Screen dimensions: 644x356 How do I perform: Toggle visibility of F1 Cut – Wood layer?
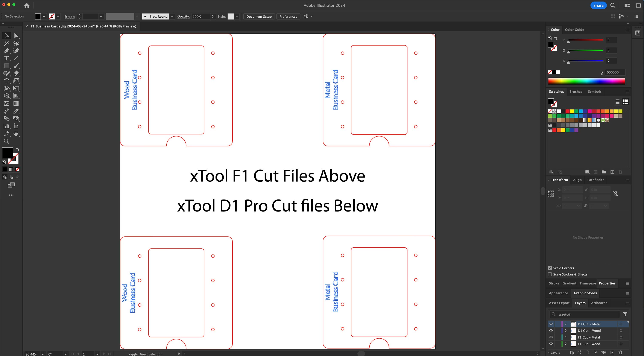(x=551, y=344)
